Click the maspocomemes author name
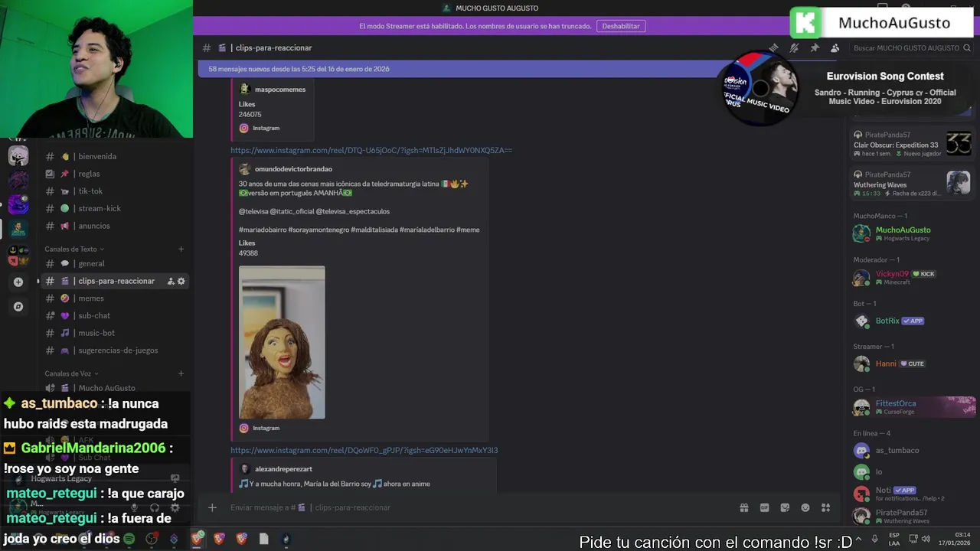 pyautogui.click(x=280, y=90)
